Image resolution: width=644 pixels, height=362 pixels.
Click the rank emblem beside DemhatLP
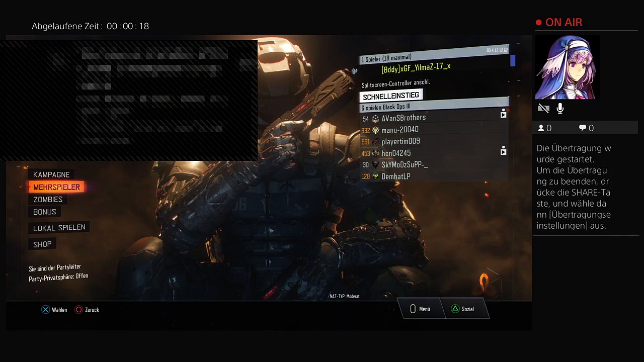point(375,176)
